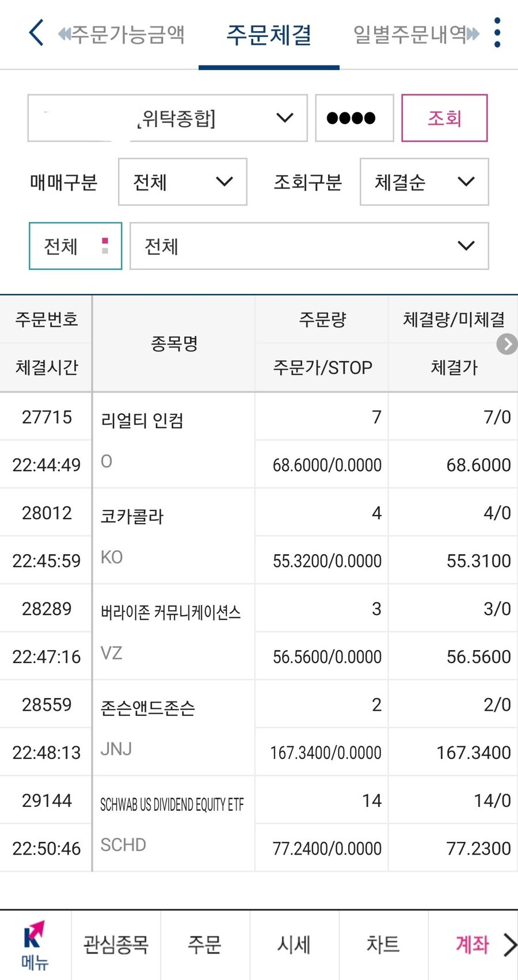Screen dimensions: 518x980
Task: Expand the wide 전체 dropdown
Action: click(x=309, y=246)
